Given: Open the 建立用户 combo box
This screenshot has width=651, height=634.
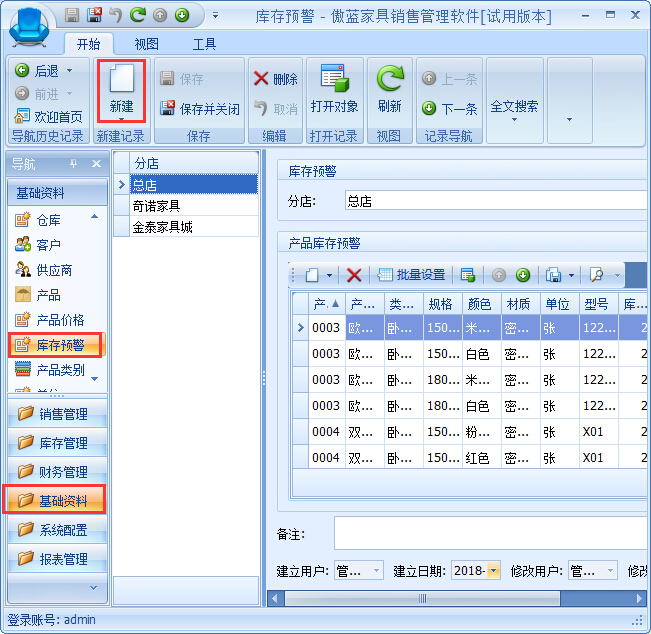Looking at the screenshot, I should tap(376, 571).
